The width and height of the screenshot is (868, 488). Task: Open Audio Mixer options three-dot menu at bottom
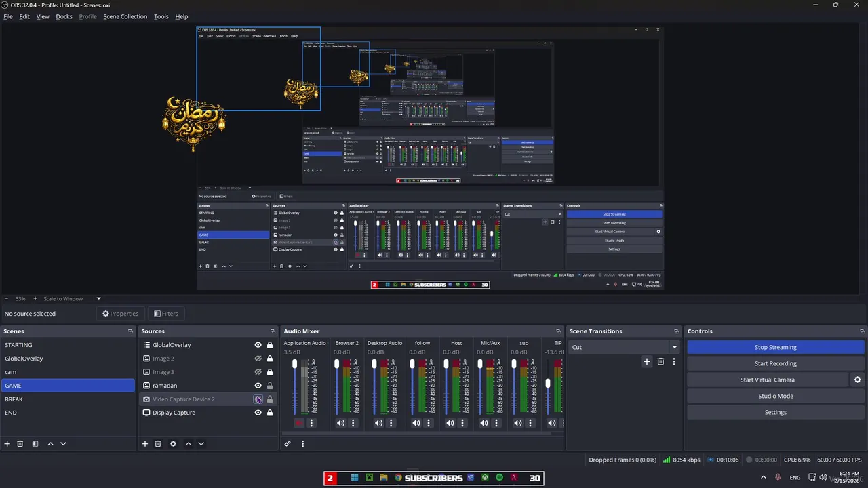click(303, 444)
